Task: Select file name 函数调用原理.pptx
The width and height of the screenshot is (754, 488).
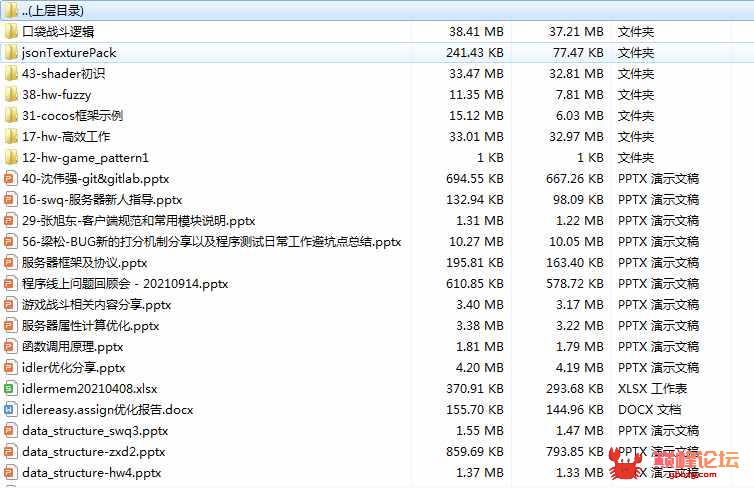Action: click(x=73, y=347)
